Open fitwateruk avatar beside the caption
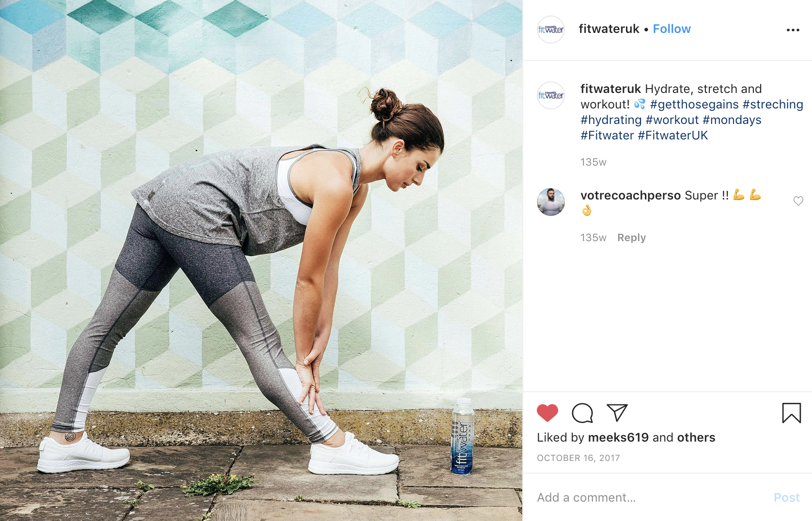 551,95
